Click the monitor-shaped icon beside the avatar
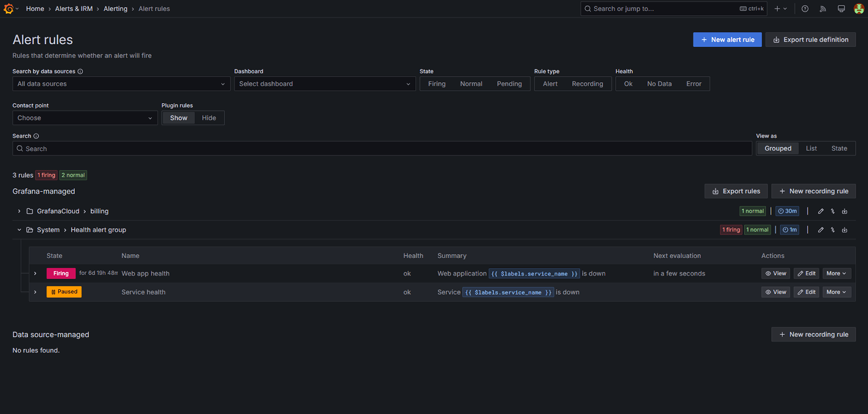Image resolution: width=868 pixels, height=414 pixels. coord(841,9)
